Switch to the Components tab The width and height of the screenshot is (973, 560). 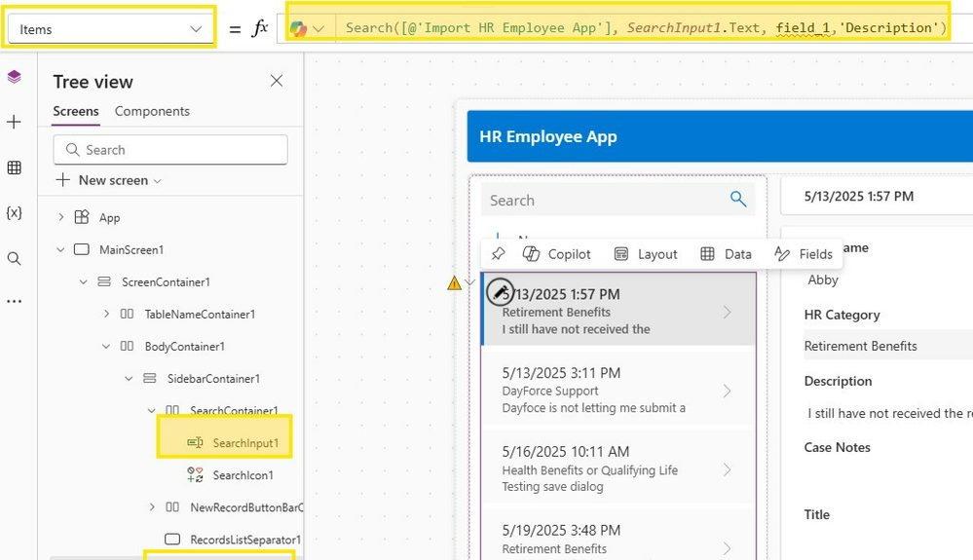pyautogui.click(x=152, y=111)
